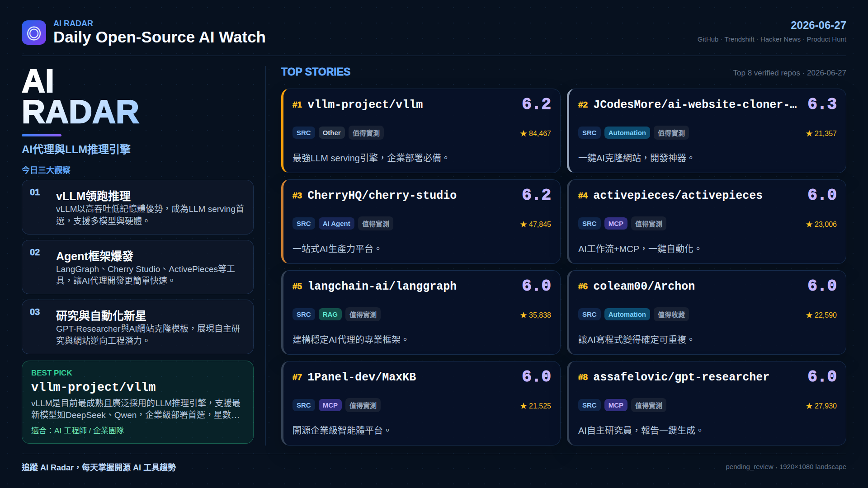
Task: Click the 值得收藏 tag on the Archon card
Action: tap(671, 314)
